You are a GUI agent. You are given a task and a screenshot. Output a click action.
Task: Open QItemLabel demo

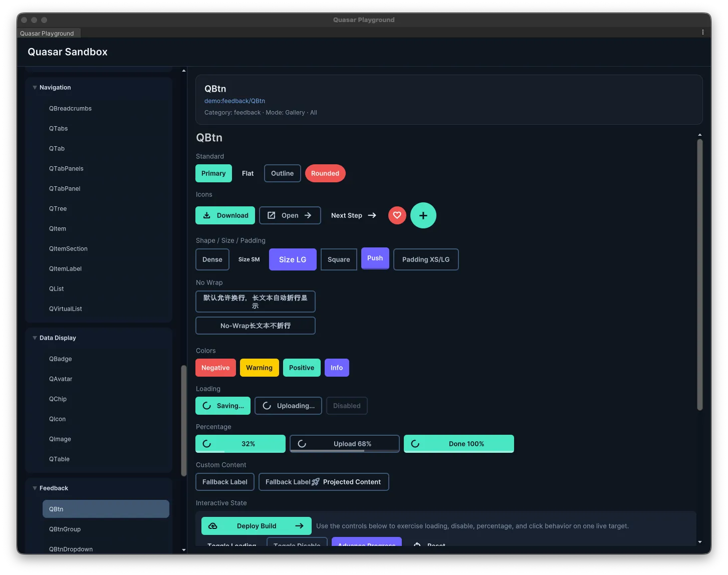click(x=106, y=268)
